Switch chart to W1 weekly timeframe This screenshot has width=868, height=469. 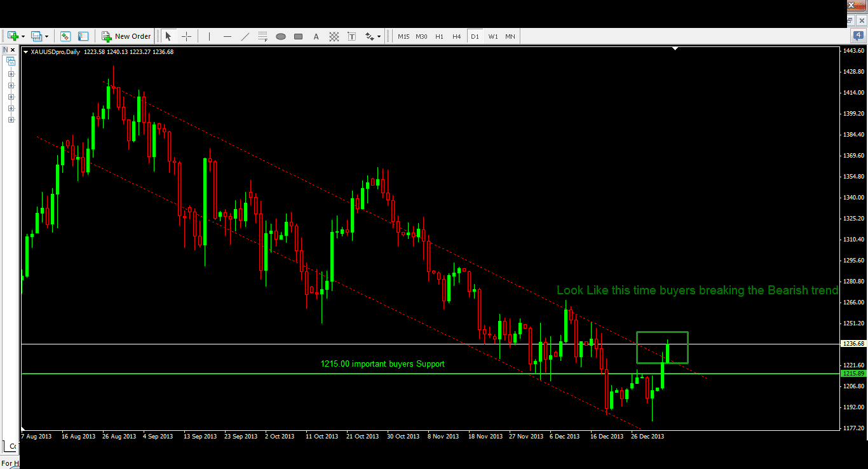[x=493, y=37]
